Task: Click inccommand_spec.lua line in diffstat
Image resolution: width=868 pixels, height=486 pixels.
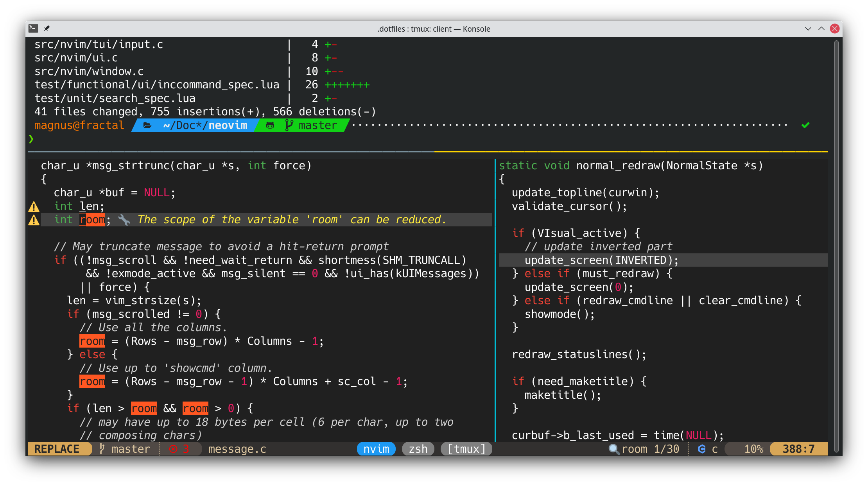Action: coord(157,85)
